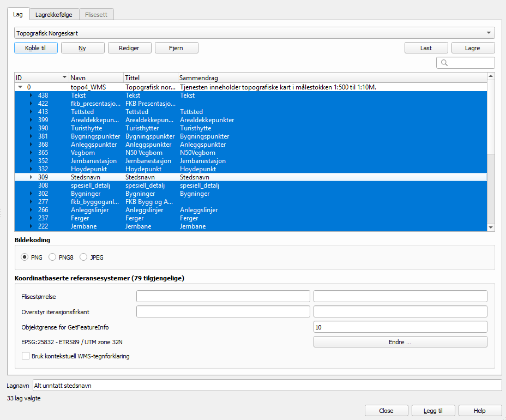The height and width of the screenshot is (420, 506).
Task: Expand the Stedsnavn layer row
Action: point(31,177)
